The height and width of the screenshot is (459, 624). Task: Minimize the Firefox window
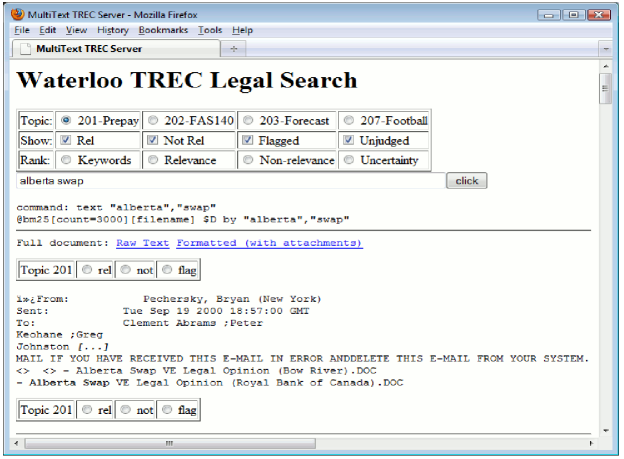548,15
